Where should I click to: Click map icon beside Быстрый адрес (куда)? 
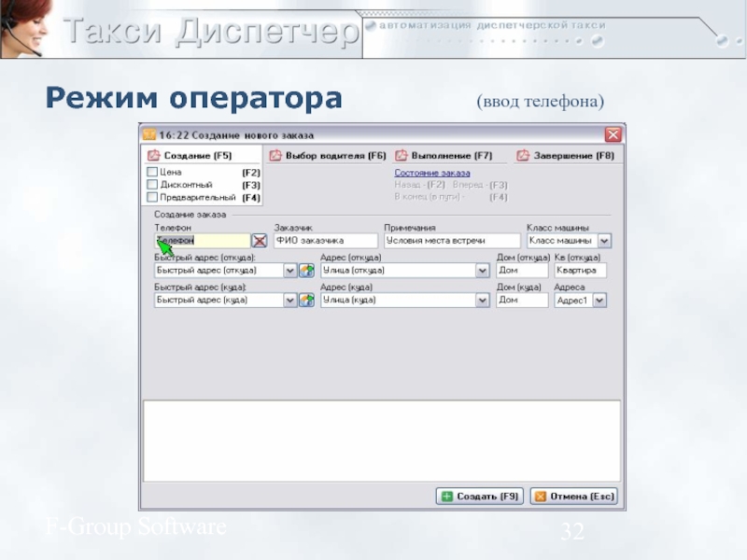click(x=306, y=300)
